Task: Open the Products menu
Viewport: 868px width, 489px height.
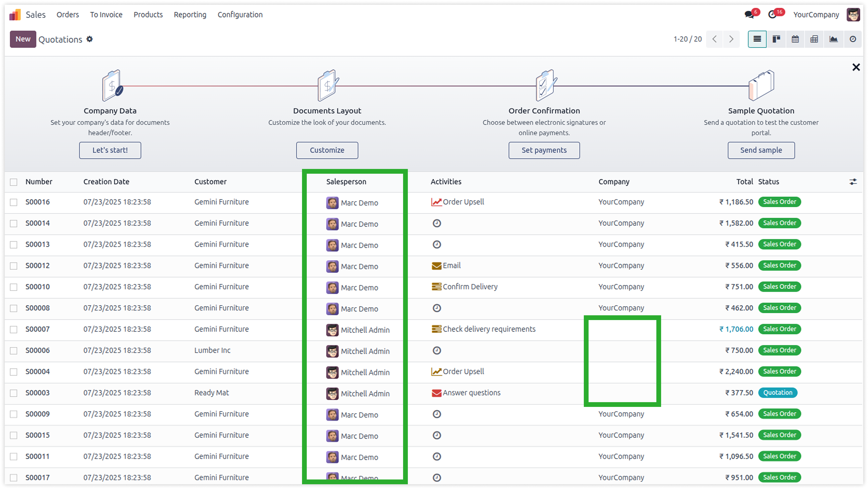Action: pos(148,15)
